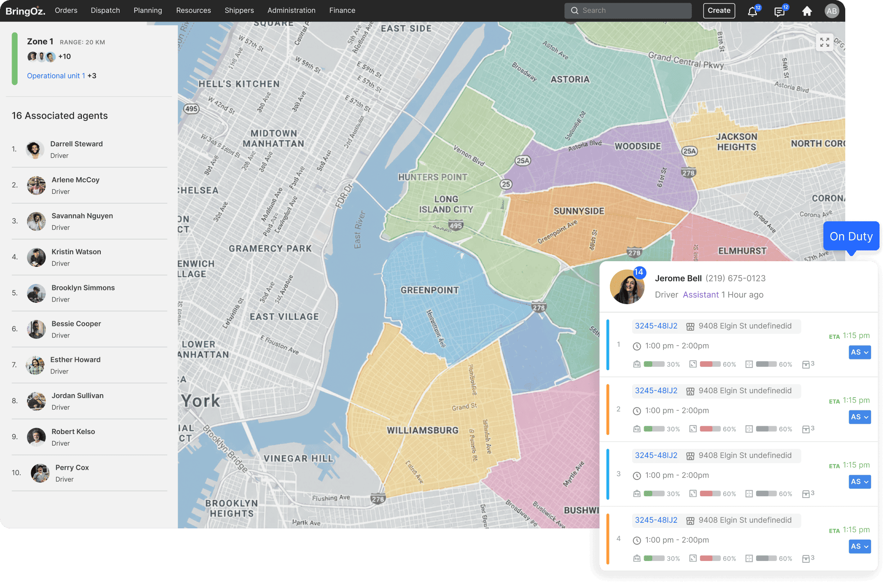Open the AB user avatar menu
The height and width of the screenshot is (588, 889).
pyautogui.click(x=832, y=11)
